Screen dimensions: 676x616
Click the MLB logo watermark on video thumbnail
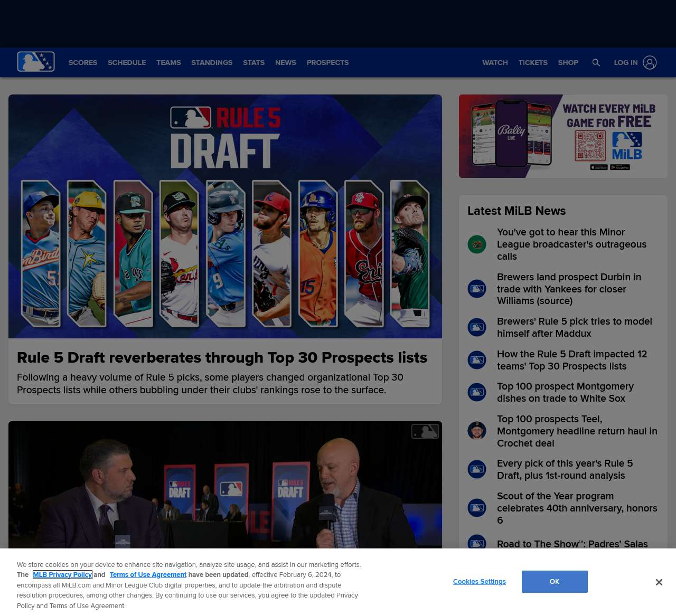pos(425,431)
